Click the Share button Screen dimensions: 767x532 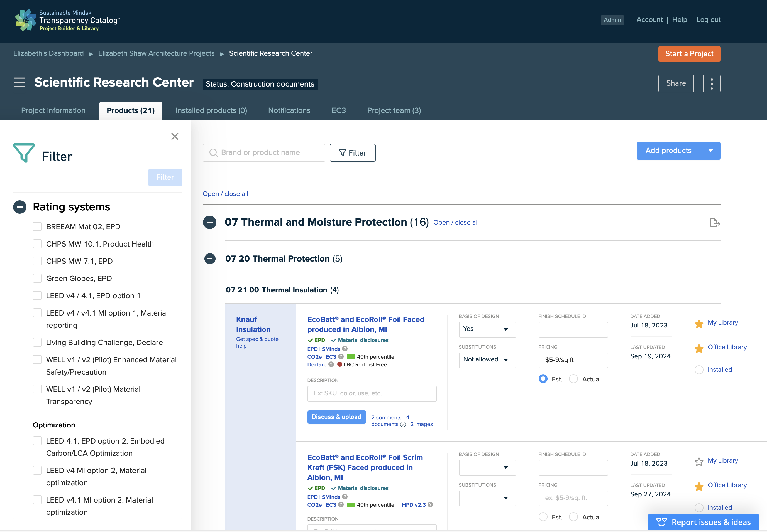[x=676, y=83]
